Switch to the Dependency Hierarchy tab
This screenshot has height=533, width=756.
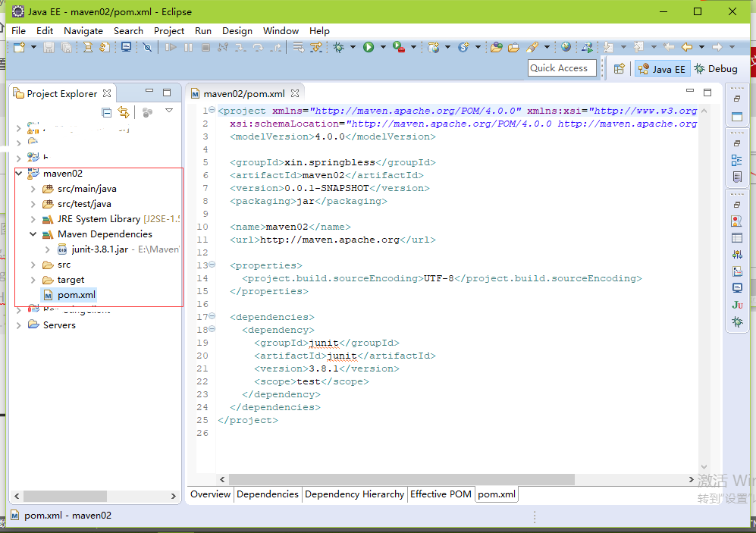tap(354, 494)
